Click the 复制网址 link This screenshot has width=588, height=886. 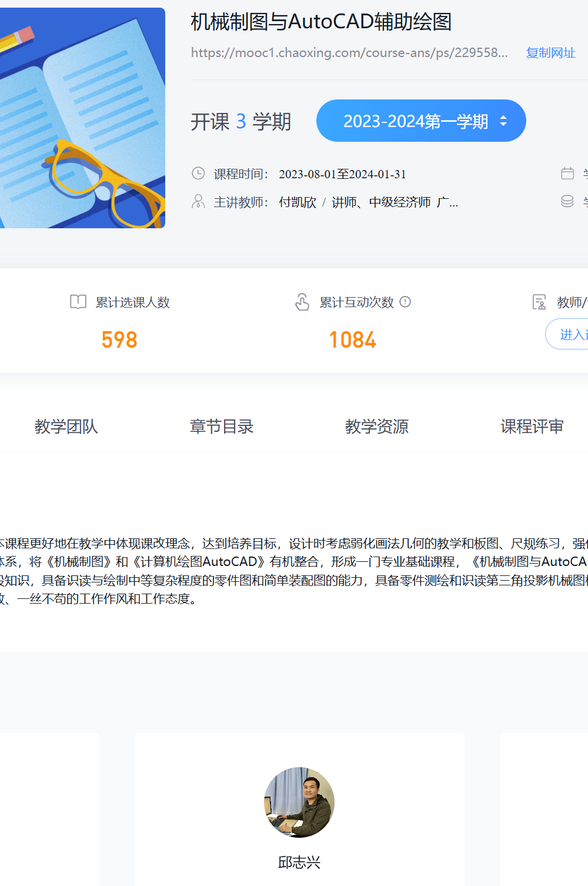tap(550, 52)
